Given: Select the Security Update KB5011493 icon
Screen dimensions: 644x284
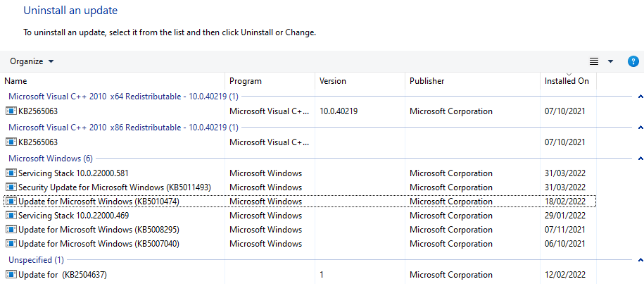Looking at the screenshot, I should tap(11, 187).
